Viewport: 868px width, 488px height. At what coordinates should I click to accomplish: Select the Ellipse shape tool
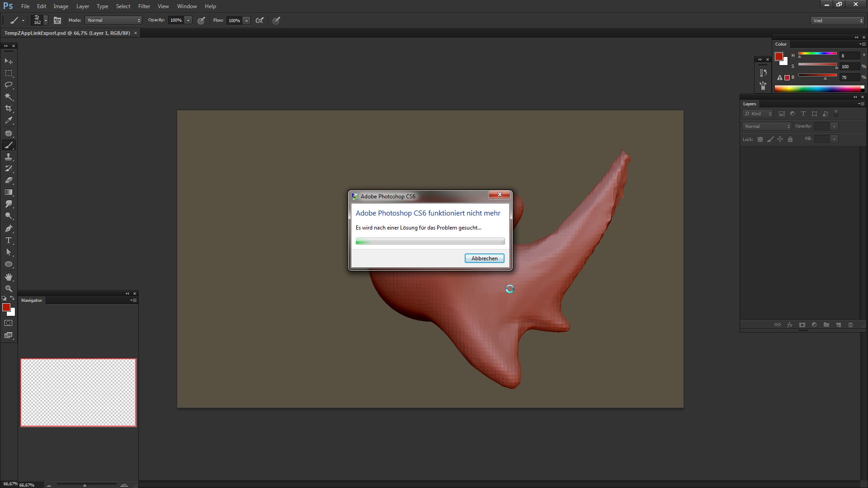[9, 264]
